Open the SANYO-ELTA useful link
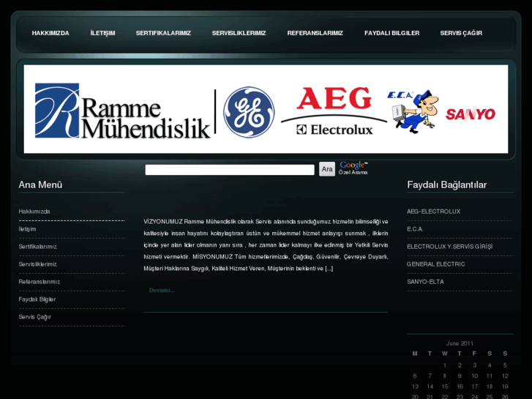 (x=425, y=282)
